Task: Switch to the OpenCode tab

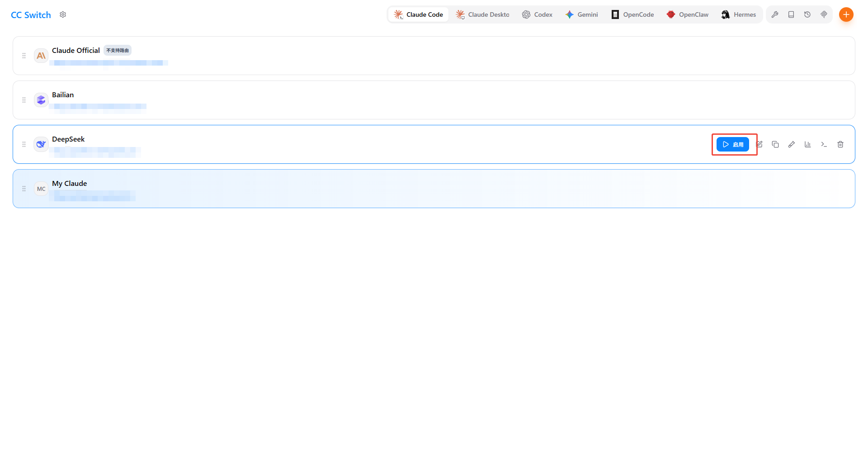Action: click(632, 14)
